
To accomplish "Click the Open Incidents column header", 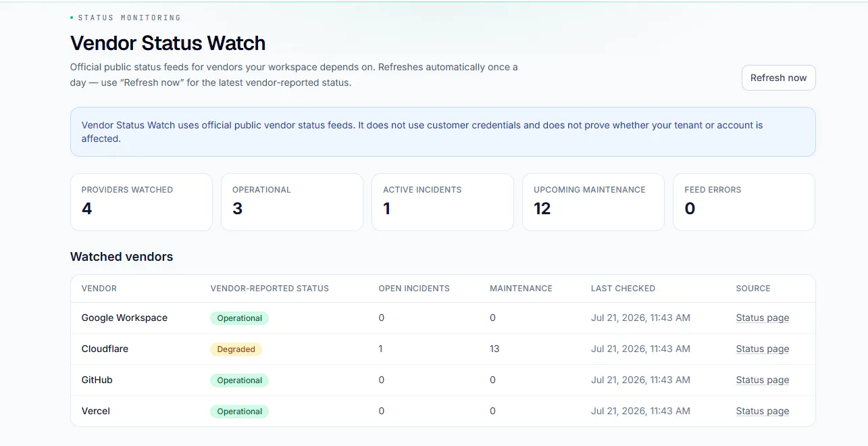I will coord(414,289).
